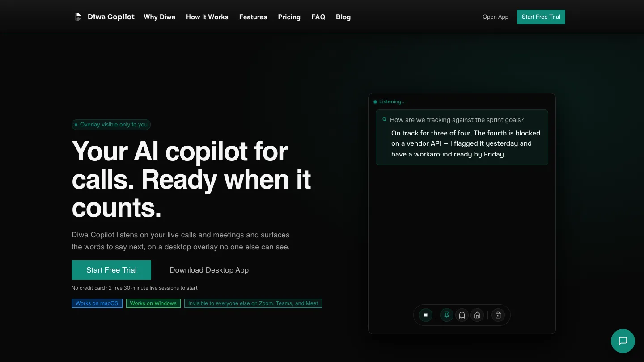Stop listening with the square stop button
Viewport: 644px width, 362px height.
point(426,315)
